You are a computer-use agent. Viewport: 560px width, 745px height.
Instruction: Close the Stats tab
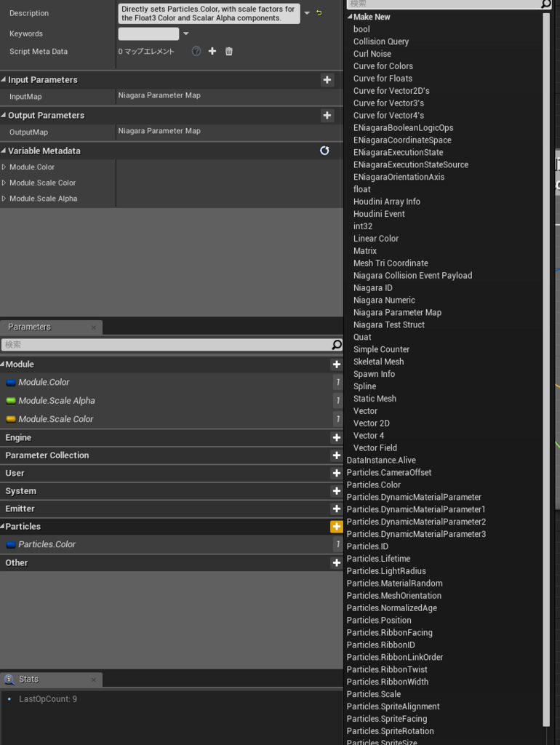click(x=94, y=680)
